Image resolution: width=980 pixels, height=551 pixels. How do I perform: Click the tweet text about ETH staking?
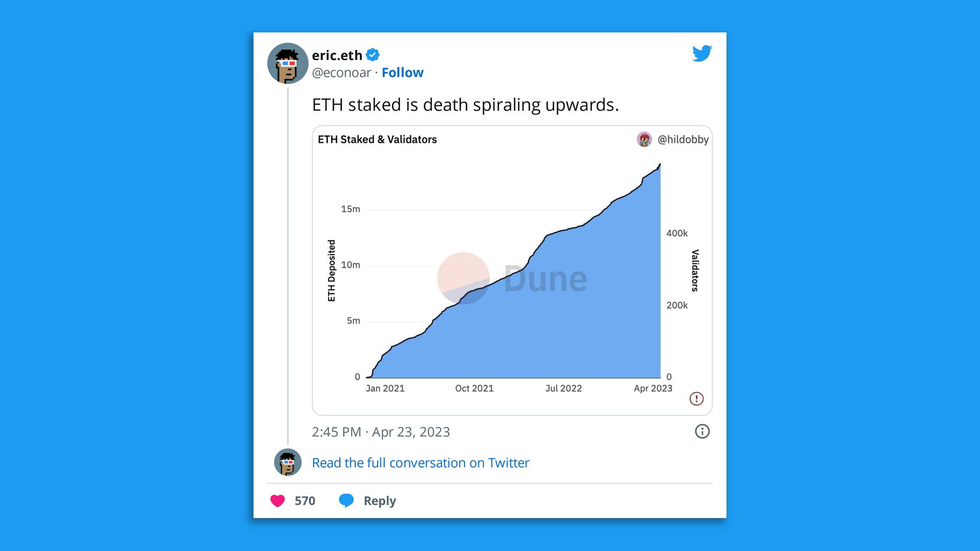pos(465,105)
